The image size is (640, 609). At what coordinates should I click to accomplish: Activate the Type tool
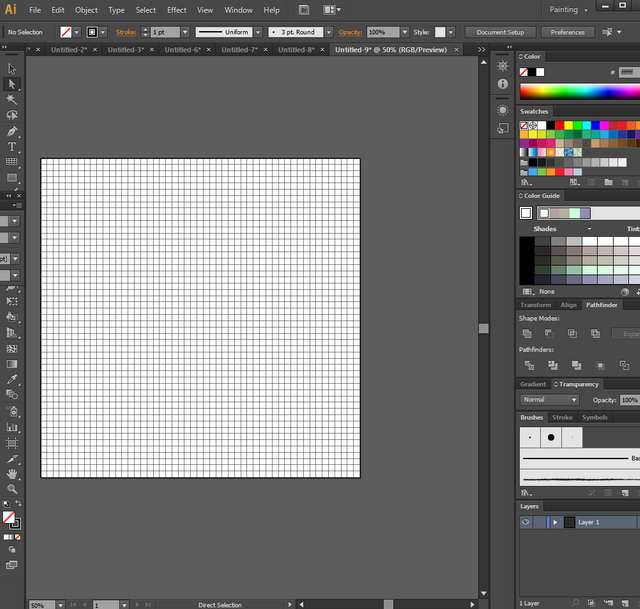[12, 146]
